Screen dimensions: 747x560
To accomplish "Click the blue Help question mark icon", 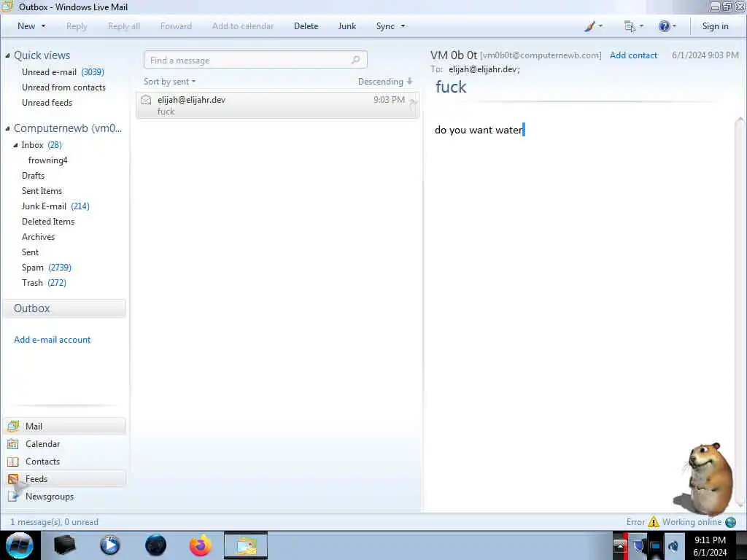I will pos(664,26).
